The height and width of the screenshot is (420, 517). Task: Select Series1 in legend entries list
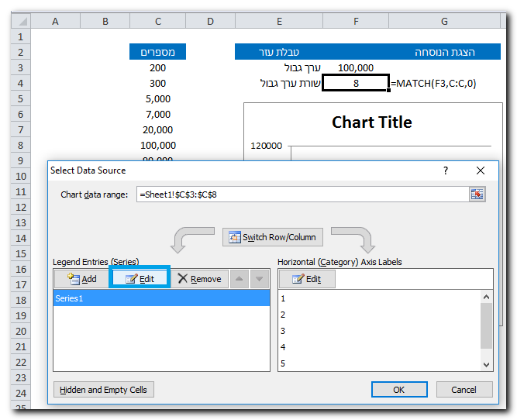(x=161, y=298)
